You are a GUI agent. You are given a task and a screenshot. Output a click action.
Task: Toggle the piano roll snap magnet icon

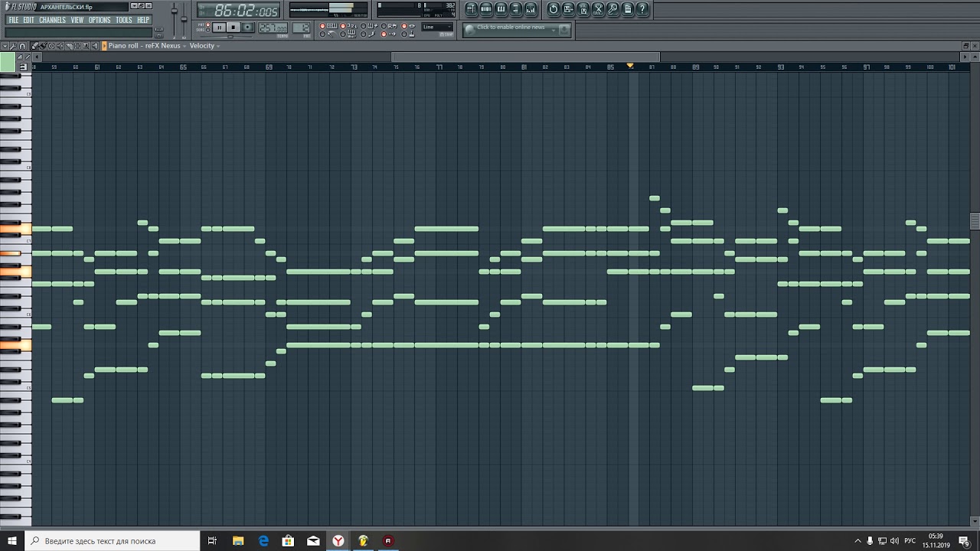[x=23, y=46]
